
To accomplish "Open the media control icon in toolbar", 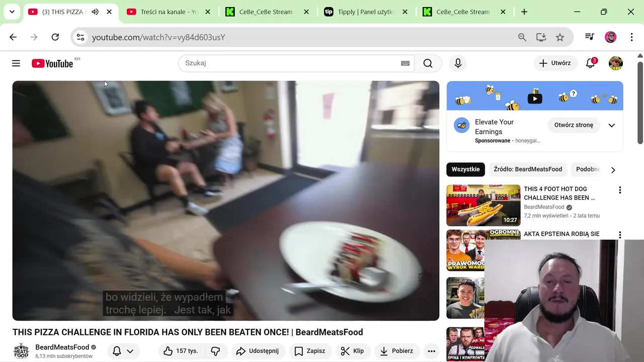I will (x=589, y=37).
